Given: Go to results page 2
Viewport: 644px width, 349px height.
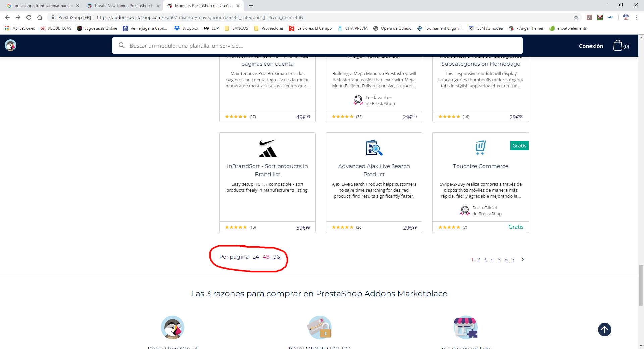Looking at the screenshot, I should (478, 259).
